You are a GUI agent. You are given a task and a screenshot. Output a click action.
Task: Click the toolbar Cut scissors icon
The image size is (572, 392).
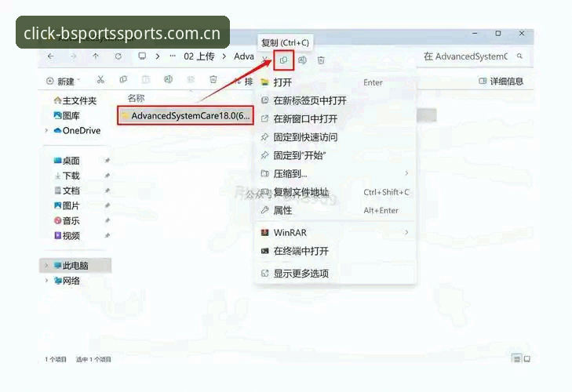click(100, 79)
